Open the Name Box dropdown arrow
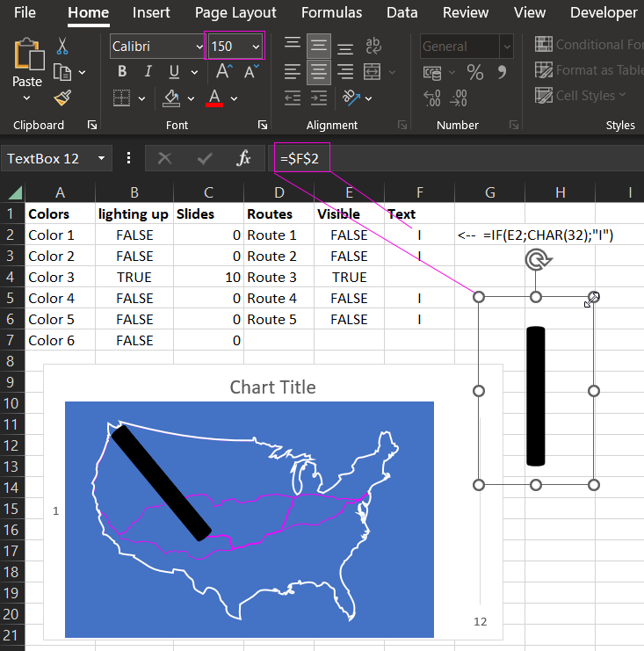Screen dimensions: 644x651 [102, 158]
